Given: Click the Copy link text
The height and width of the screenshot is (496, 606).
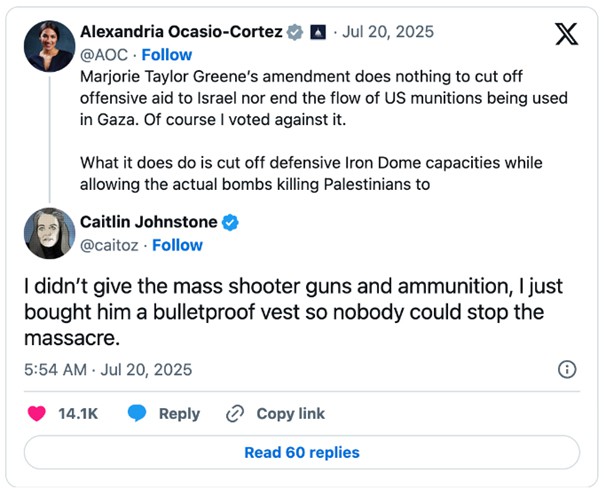Looking at the screenshot, I should (291, 414).
